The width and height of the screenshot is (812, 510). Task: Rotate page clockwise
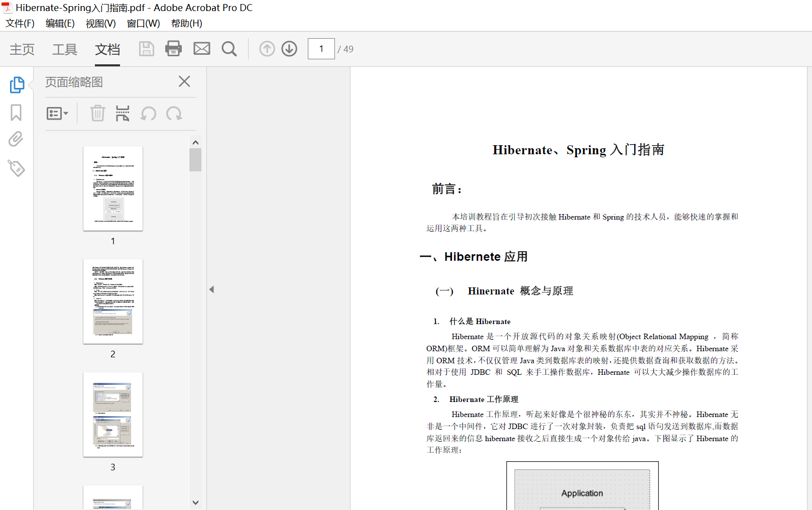(x=174, y=114)
